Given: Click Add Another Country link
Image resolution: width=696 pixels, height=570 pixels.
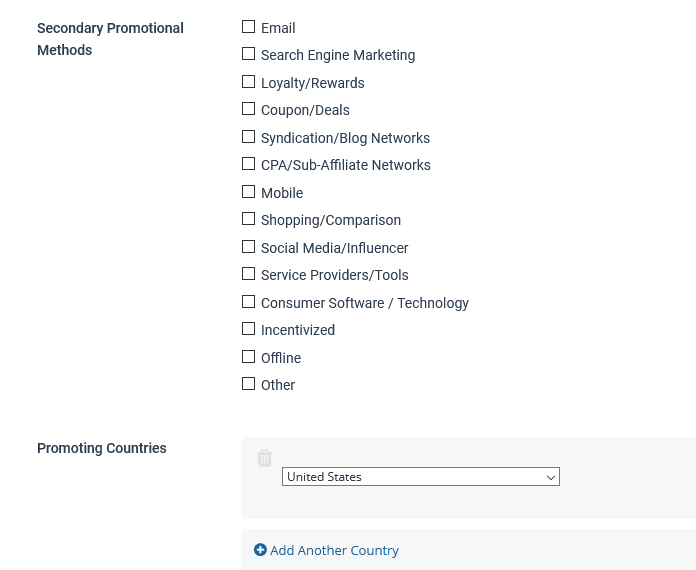Looking at the screenshot, I should (334, 550).
